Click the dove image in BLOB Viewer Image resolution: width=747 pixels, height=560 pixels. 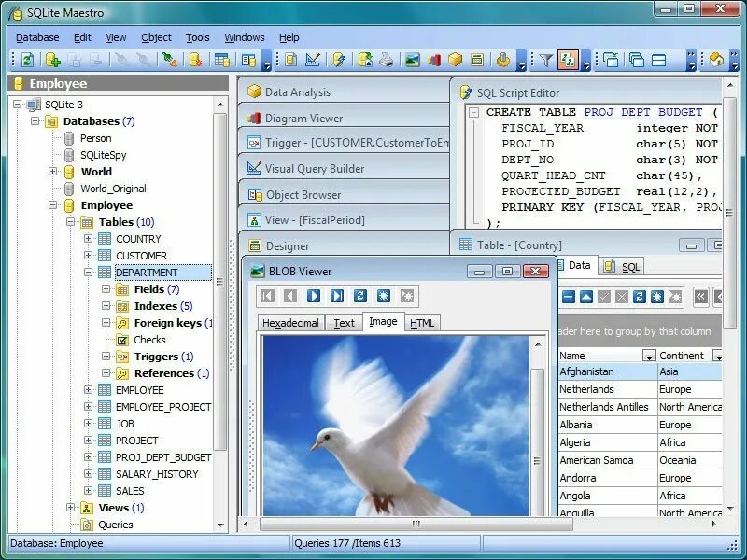(396, 426)
